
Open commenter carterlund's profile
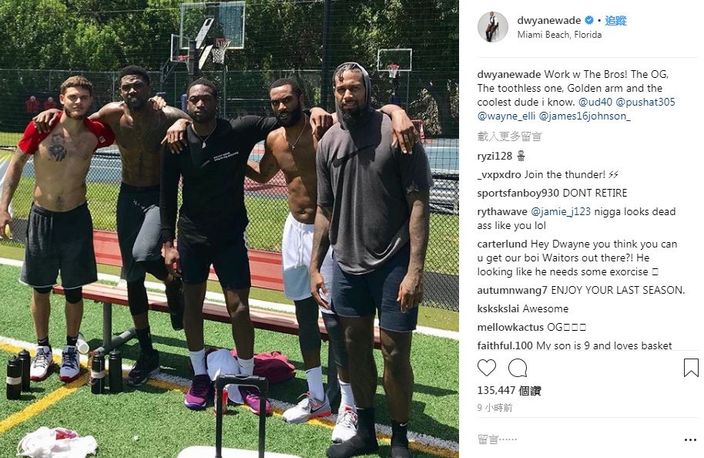pos(502,244)
